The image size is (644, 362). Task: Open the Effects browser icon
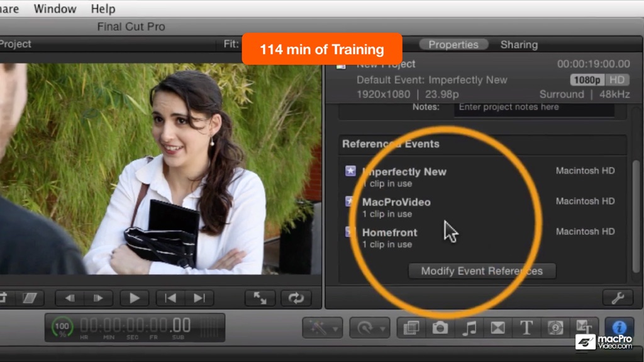[411, 328]
